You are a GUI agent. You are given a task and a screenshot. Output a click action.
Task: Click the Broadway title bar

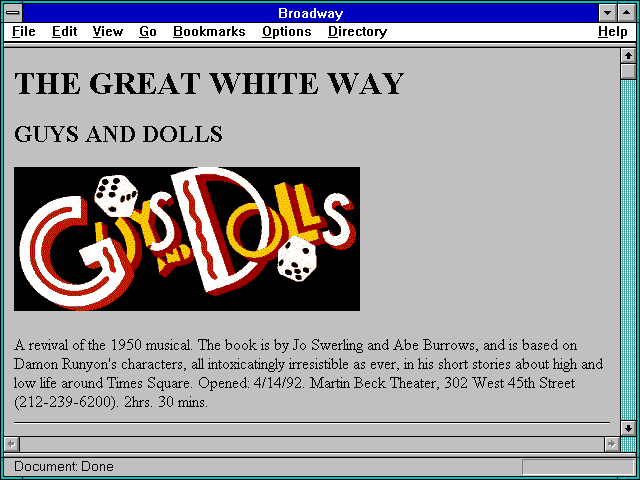point(311,13)
